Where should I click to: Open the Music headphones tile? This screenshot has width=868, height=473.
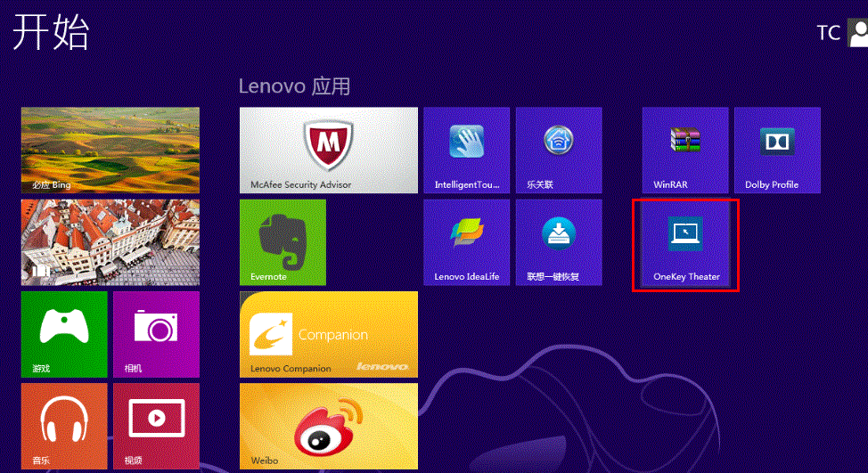point(64,426)
